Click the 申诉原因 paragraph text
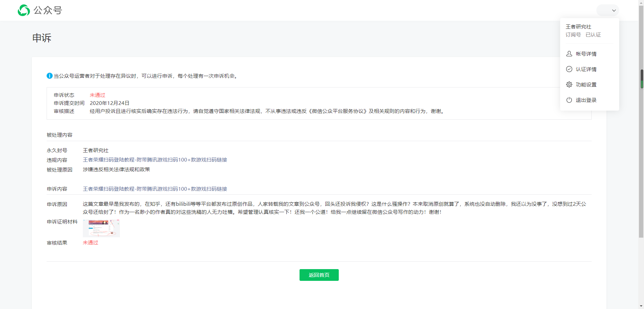Viewport: 644px width, 309px height. 334,208
